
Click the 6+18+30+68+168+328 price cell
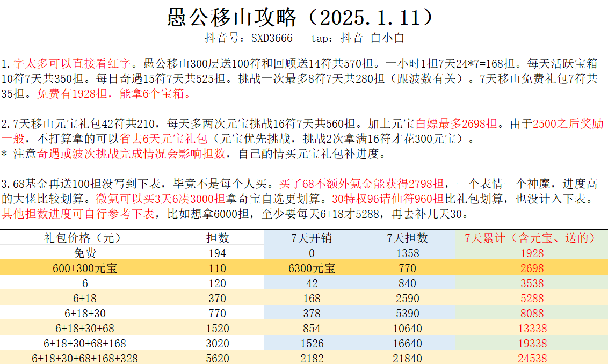click(x=85, y=358)
